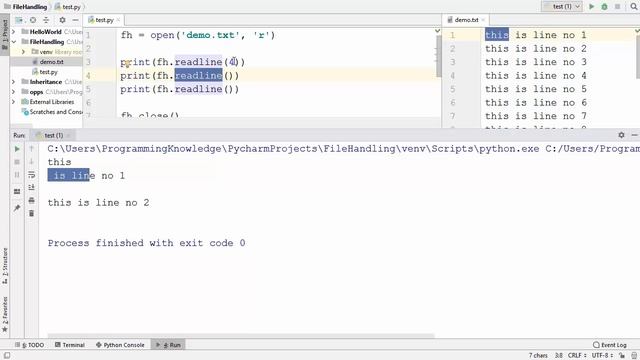Click line 5 print(fh.readline()) in test.py

pyautogui.click(x=180, y=89)
